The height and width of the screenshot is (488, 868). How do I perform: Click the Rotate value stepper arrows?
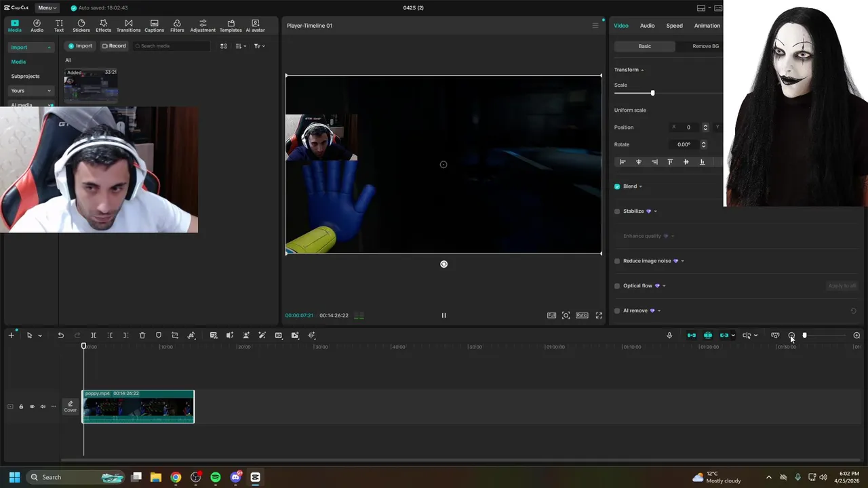[x=703, y=144]
